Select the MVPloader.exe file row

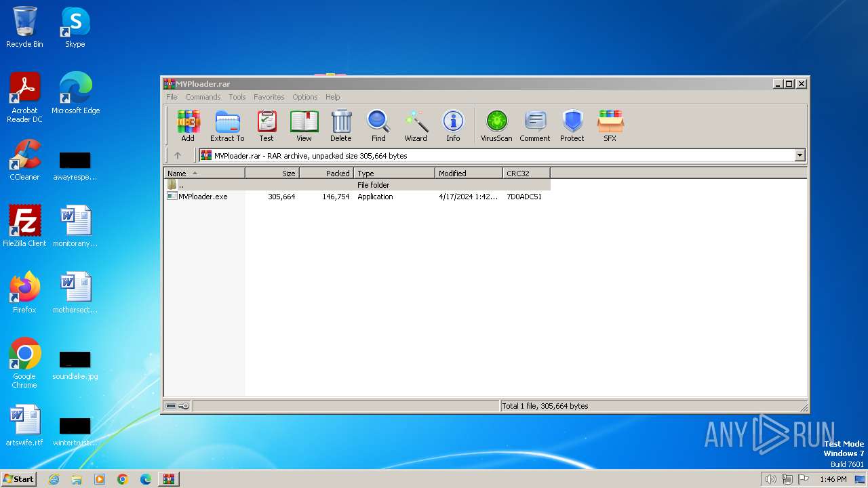click(357, 197)
